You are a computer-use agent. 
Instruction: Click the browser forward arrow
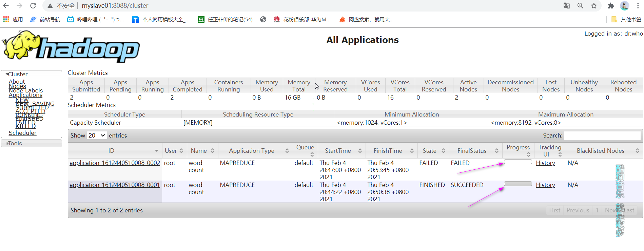click(20, 6)
